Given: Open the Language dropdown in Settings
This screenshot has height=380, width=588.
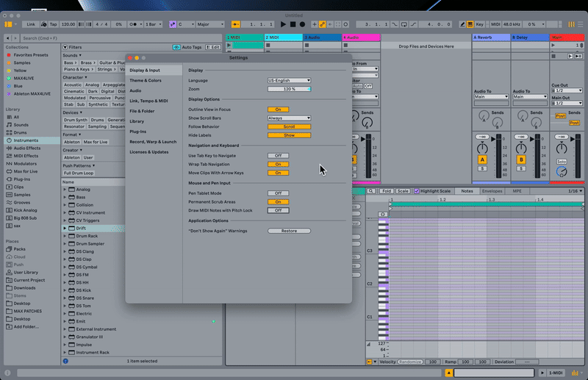Looking at the screenshot, I should point(289,80).
